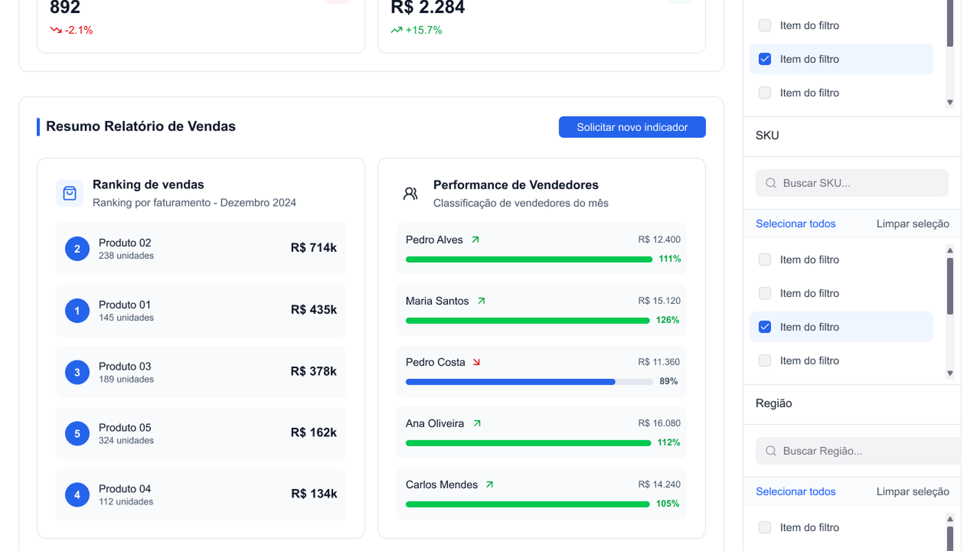Click the Região list scroll-up arrow
This screenshot has width=980, height=551.
[950, 519]
